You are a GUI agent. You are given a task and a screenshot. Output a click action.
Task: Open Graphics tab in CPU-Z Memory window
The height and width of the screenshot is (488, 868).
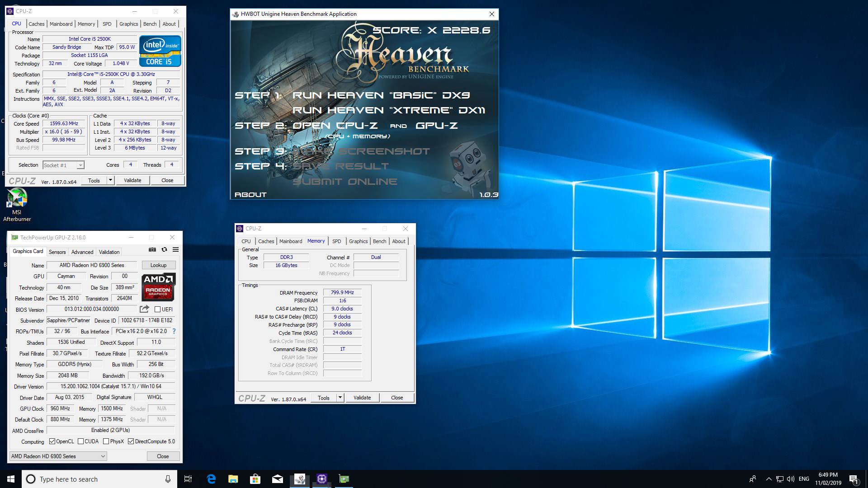(x=359, y=241)
